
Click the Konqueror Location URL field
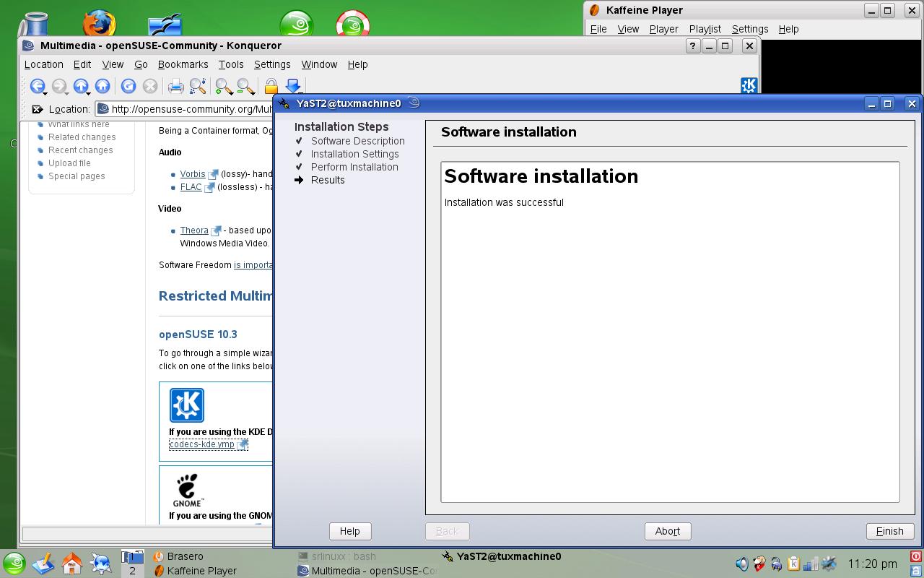[x=184, y=109]
